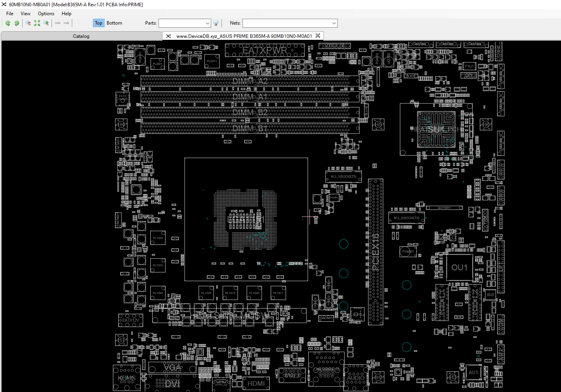
Task: Select the VGA port component
Action: point(172,367)
